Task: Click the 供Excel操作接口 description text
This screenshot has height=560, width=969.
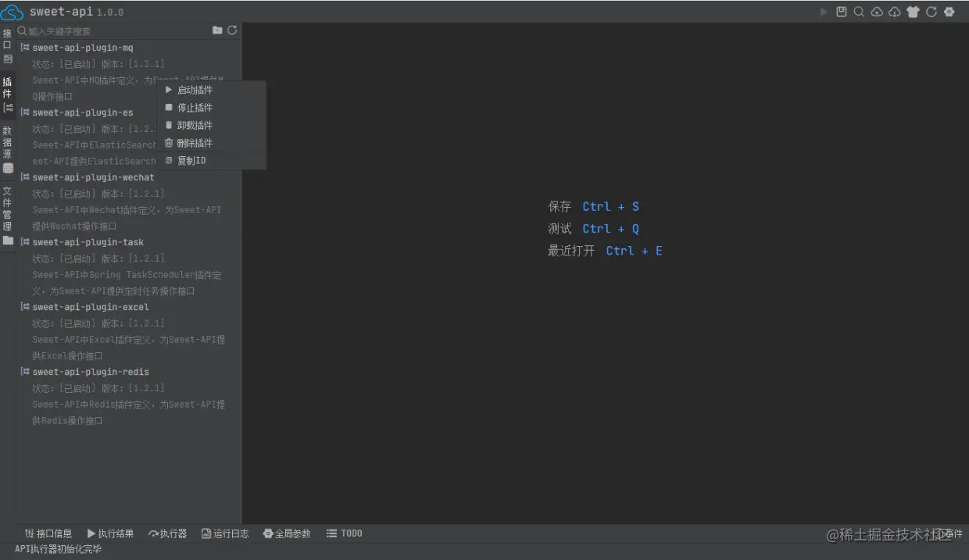Action: pos(67,356)
